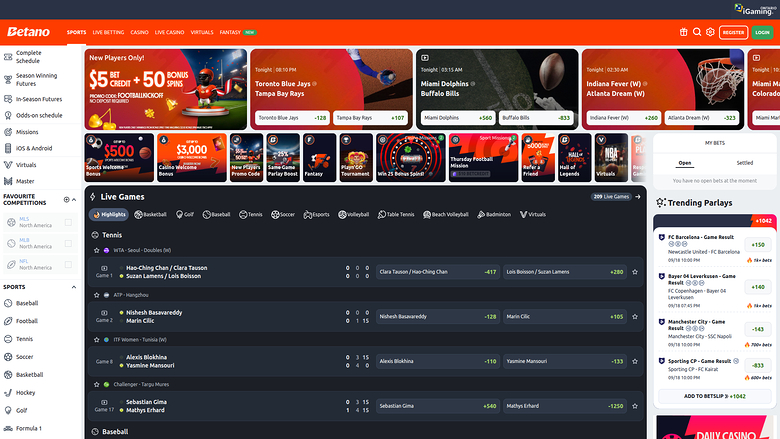780x439 pixels.
Task: Bet Buffalo Bills at -833
Action: (x=536, y=118)
